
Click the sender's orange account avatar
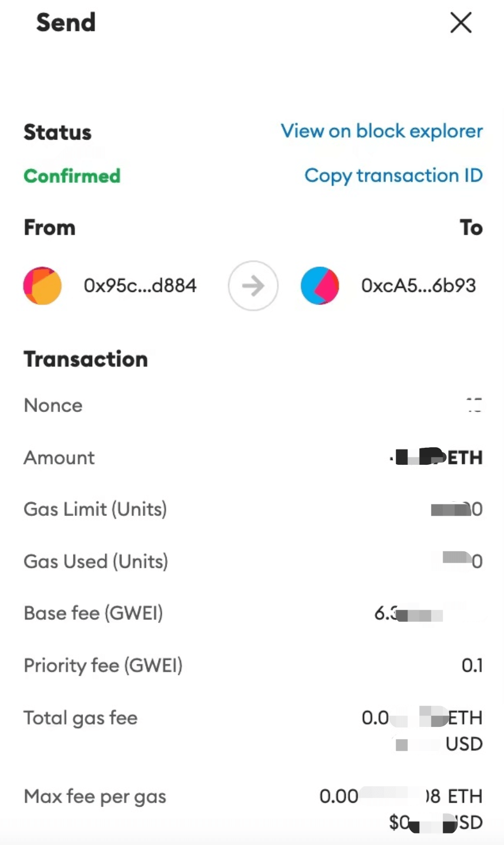(42, 286)
